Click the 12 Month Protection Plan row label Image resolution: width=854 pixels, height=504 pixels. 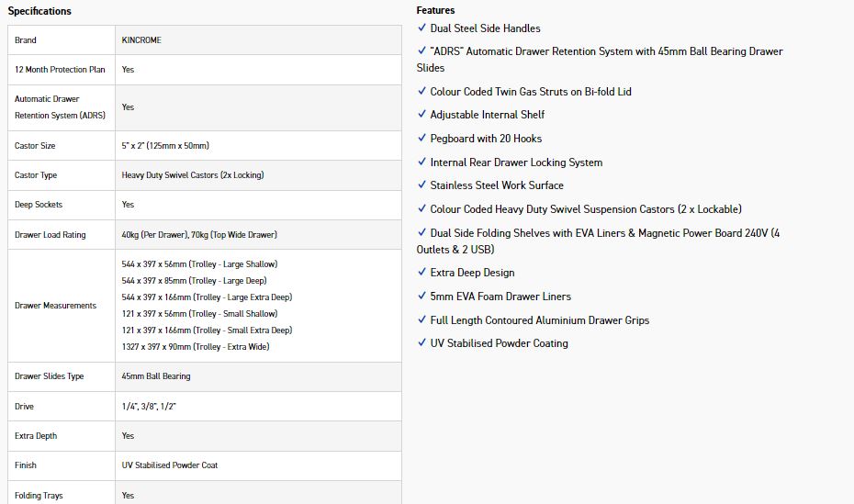60,70
